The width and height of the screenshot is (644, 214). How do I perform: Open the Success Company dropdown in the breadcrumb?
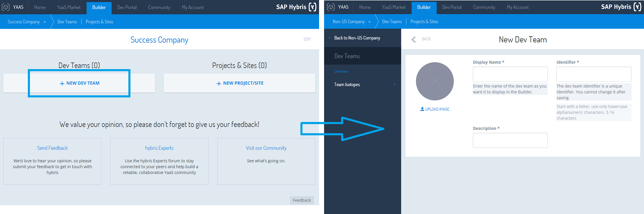click(x=44, y=22)
